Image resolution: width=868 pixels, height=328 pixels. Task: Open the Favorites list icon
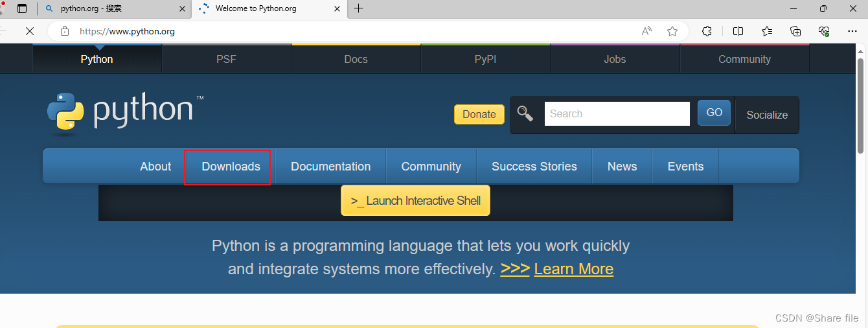pos(767,31)
